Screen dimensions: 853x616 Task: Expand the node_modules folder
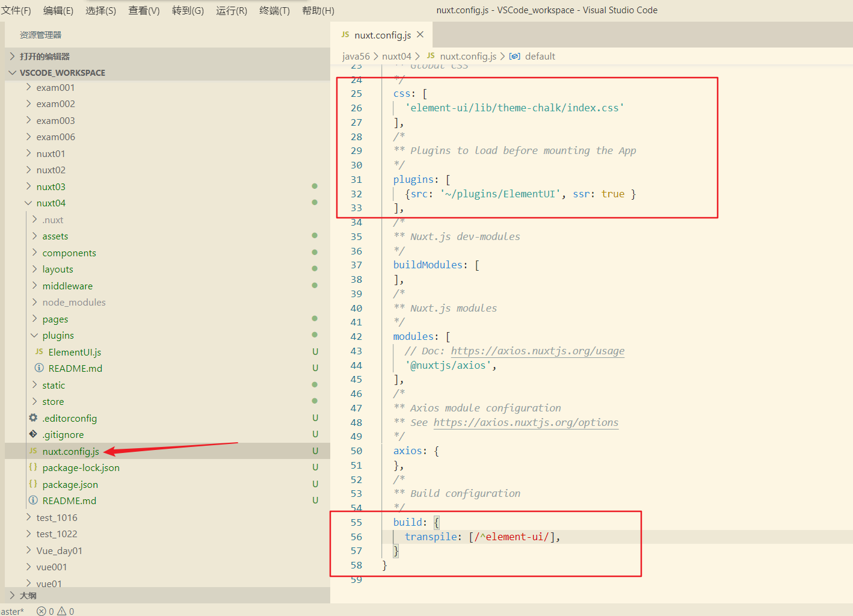34,302
